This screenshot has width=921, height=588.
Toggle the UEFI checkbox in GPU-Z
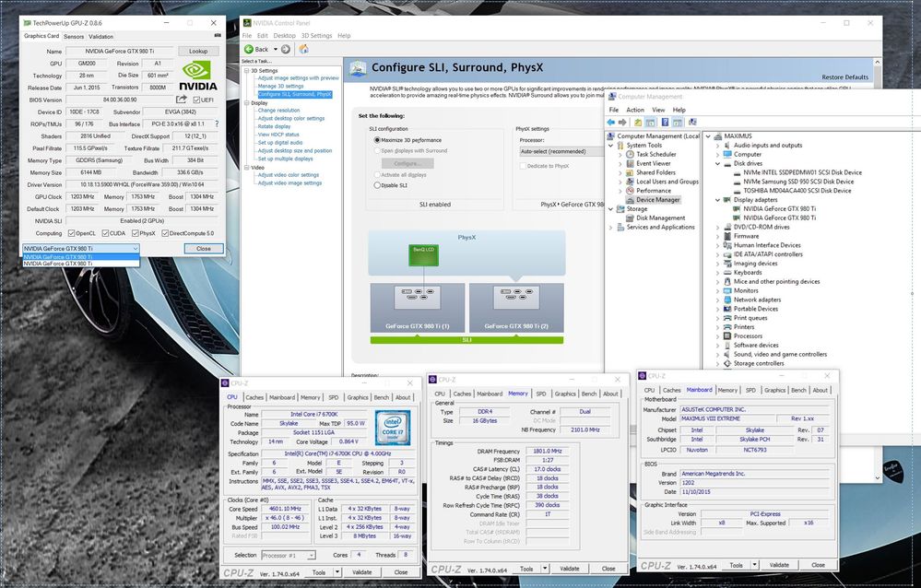(196, 100)
